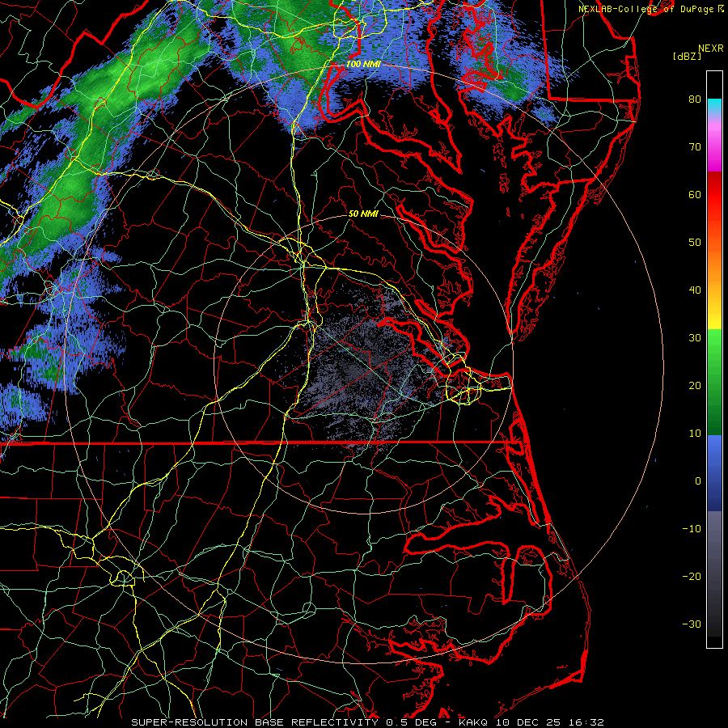The width and height of the screenshot is (728, 728).
Task: Click the [dBZ] unit label
Action: 687,56
